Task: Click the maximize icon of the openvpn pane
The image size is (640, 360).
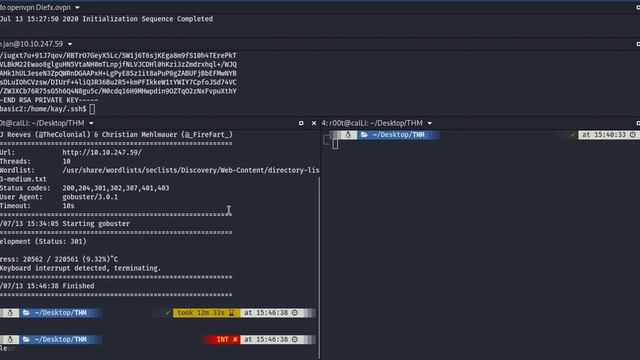Action: click(x=638, y=7)
